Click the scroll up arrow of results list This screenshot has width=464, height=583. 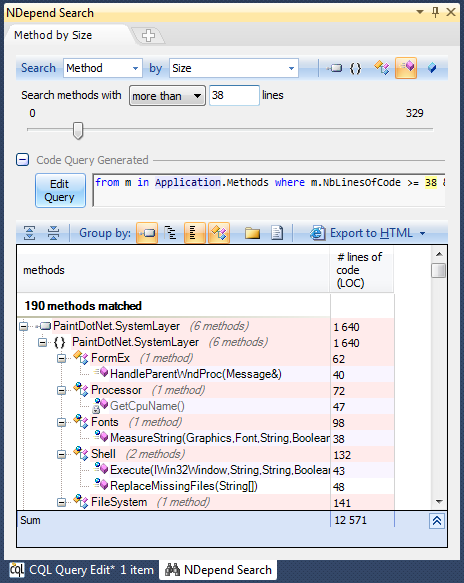[x=439, y=254]
